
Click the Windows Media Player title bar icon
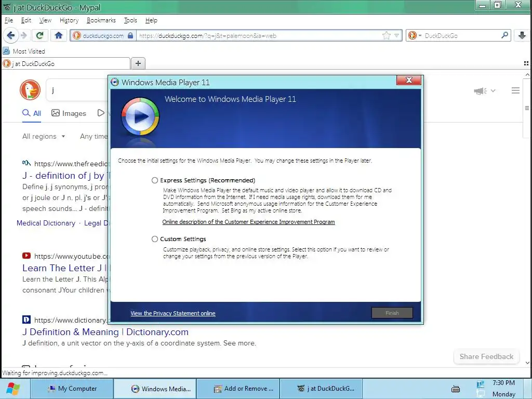coord(115,82)
